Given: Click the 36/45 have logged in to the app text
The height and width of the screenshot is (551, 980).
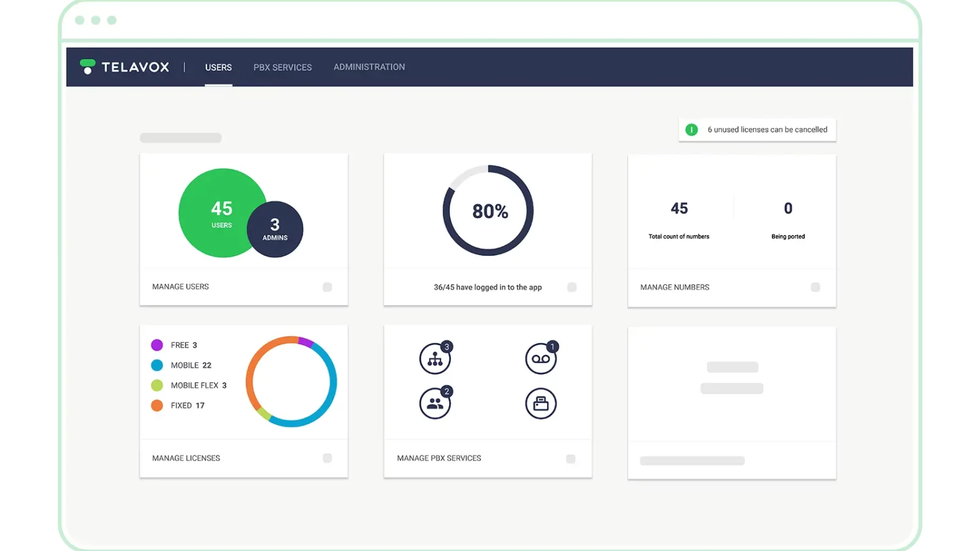Looking at the screenshot, I should point(488,287).
